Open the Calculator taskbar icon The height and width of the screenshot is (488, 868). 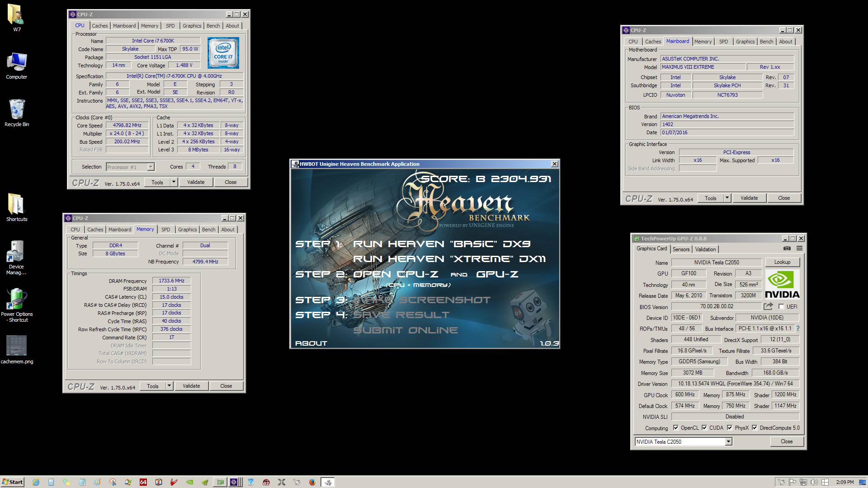click(51, 482)
